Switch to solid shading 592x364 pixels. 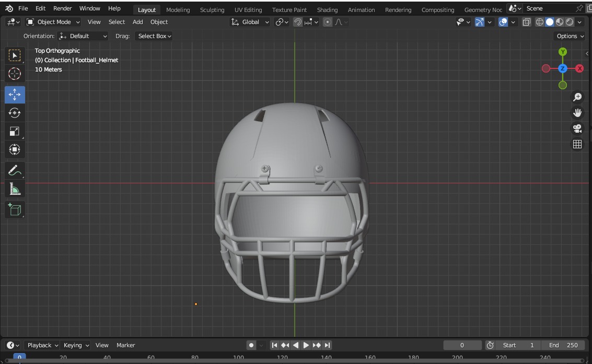pos(550,22)
